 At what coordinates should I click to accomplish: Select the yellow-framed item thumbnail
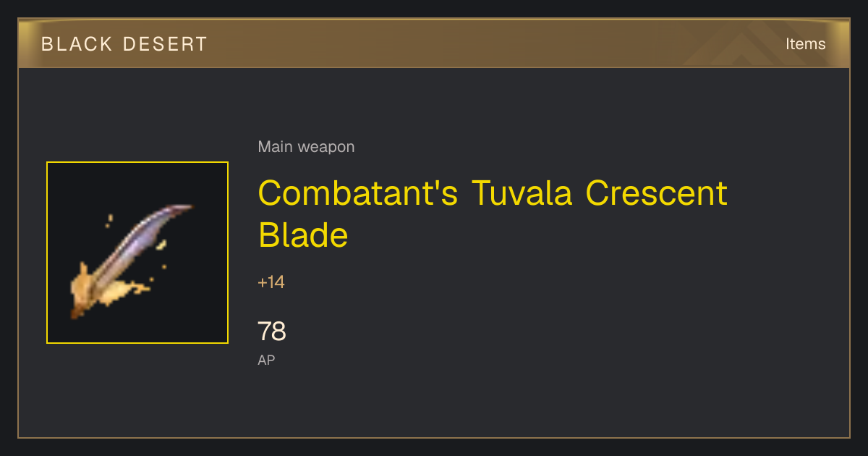137,253
